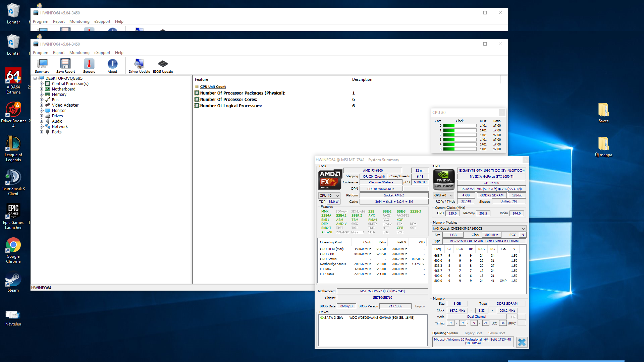This screenshot has height=362, width=644.
Task: Collapse the DESKTOP-3VQGS85 root node
Action: 35,78
